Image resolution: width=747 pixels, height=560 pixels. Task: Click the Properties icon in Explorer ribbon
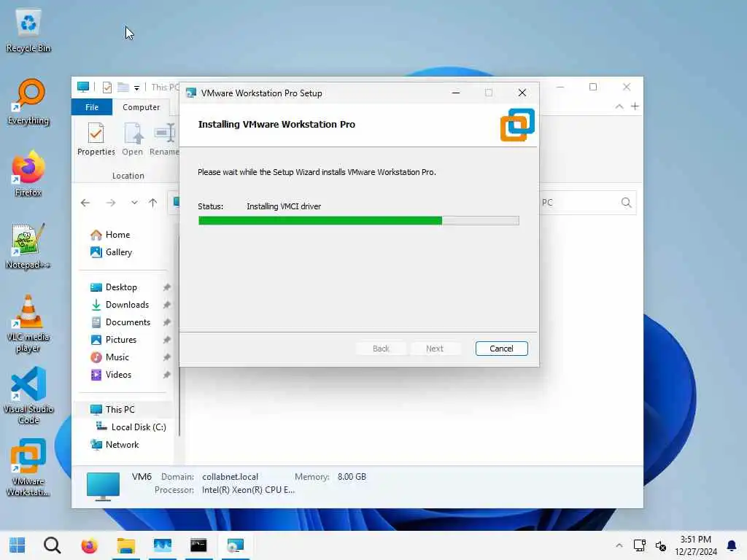(x=96, y=139)
